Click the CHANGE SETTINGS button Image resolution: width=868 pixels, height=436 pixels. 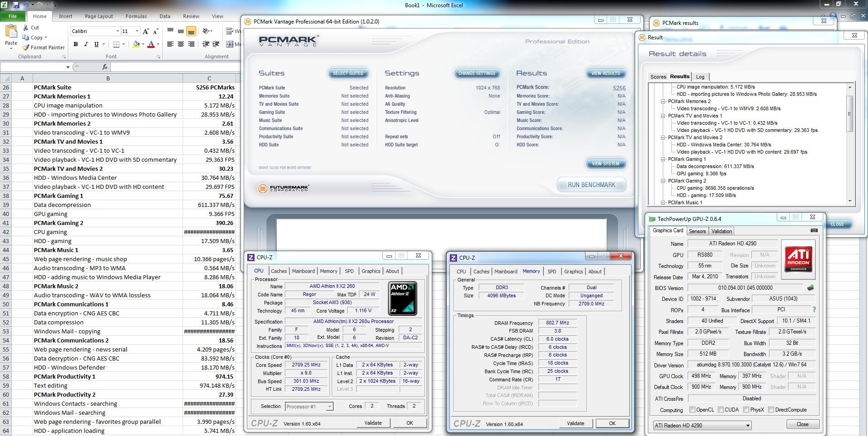tap(476, 73)
